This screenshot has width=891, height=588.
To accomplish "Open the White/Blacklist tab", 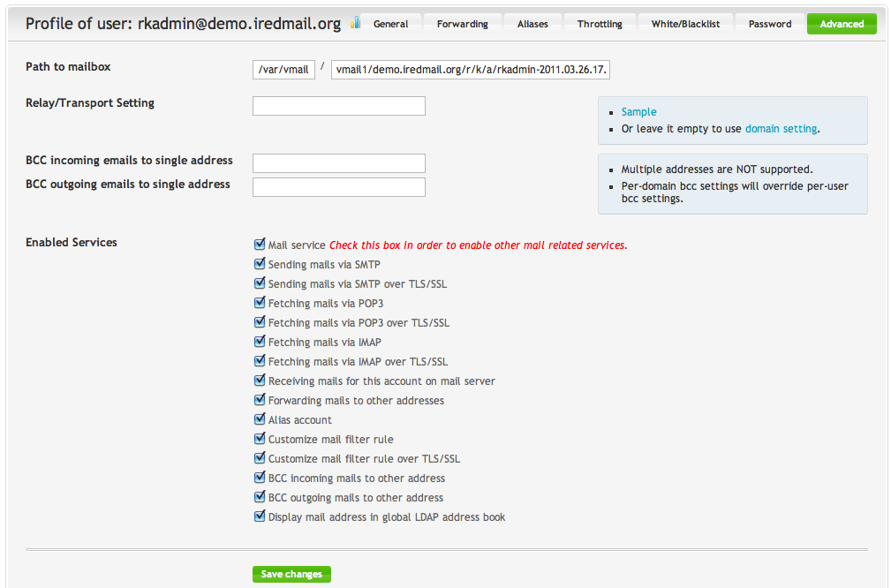I will pyautogui.click(x=685, y=24).
